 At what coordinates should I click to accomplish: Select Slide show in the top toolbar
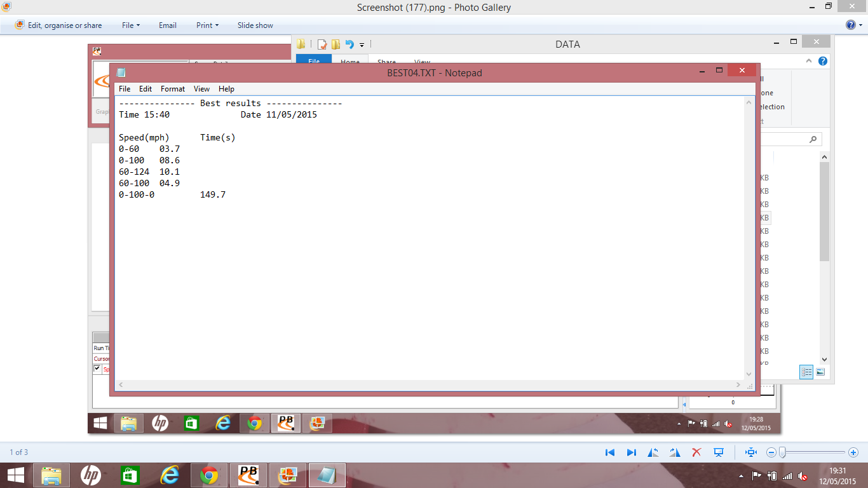[255, 25]
